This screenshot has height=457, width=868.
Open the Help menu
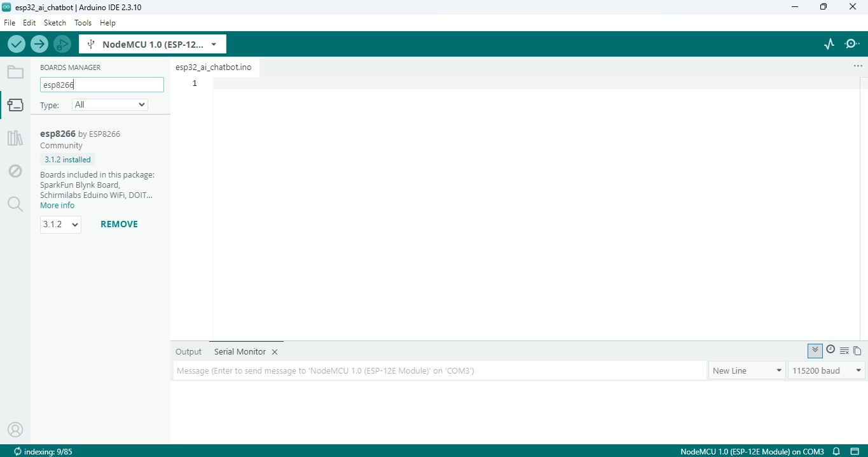tap(107, 22)
